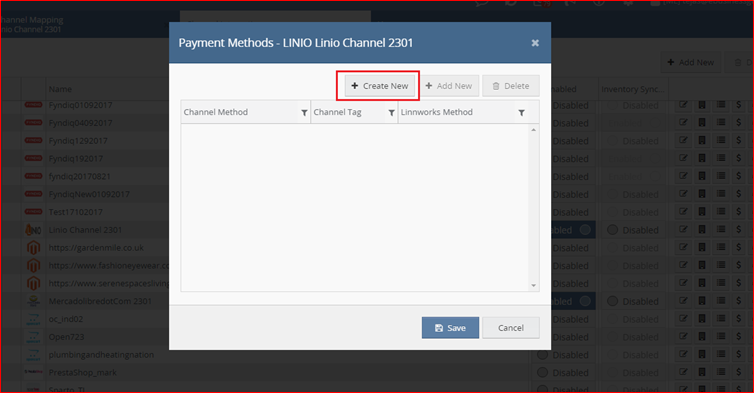Filter the Channel Tag column
The height and width of the screenshot is (393, 754).
(391, 113)
